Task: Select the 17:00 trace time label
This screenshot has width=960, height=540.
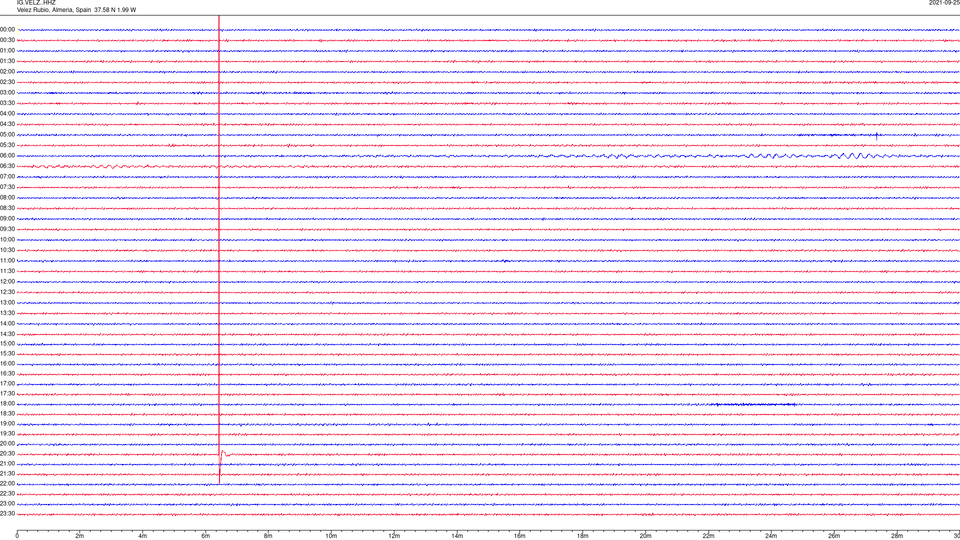Action: click(7, 384)
